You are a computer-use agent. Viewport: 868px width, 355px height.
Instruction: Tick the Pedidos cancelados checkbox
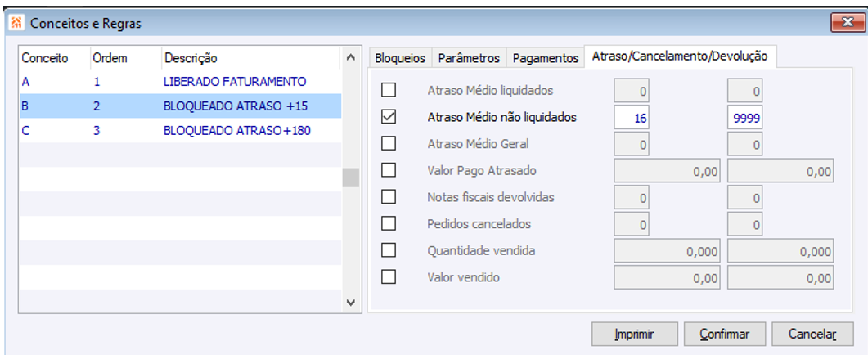[x=389, y=223]
